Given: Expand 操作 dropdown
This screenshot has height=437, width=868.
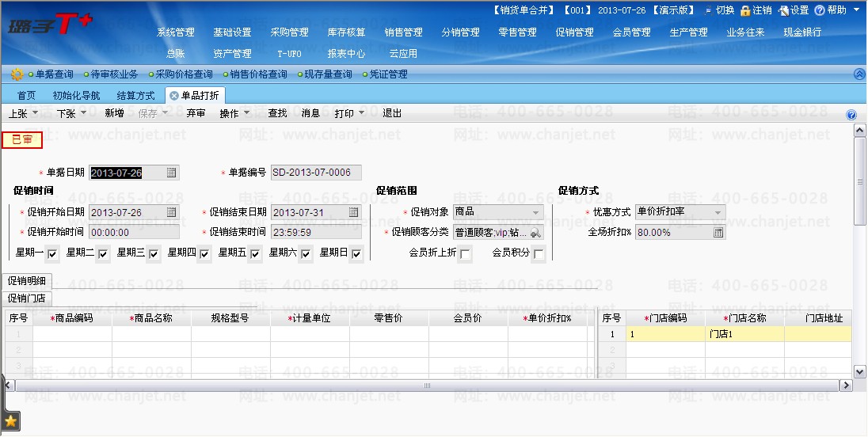Looking at the screenshot, I should [247, 113].
